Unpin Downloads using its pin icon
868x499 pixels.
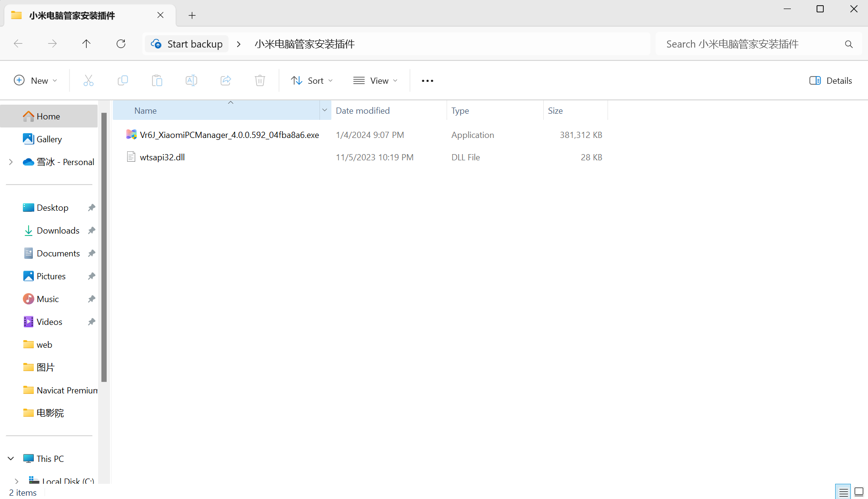pos(91,231)
